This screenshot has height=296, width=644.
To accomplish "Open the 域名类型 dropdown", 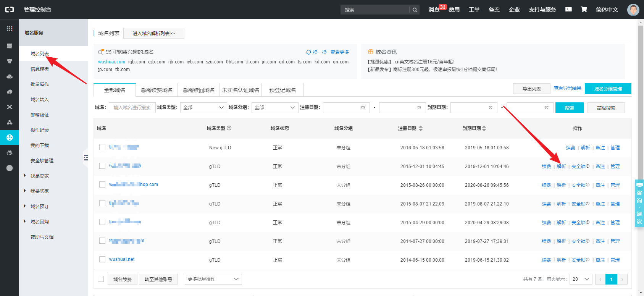I will coord(203,108).
